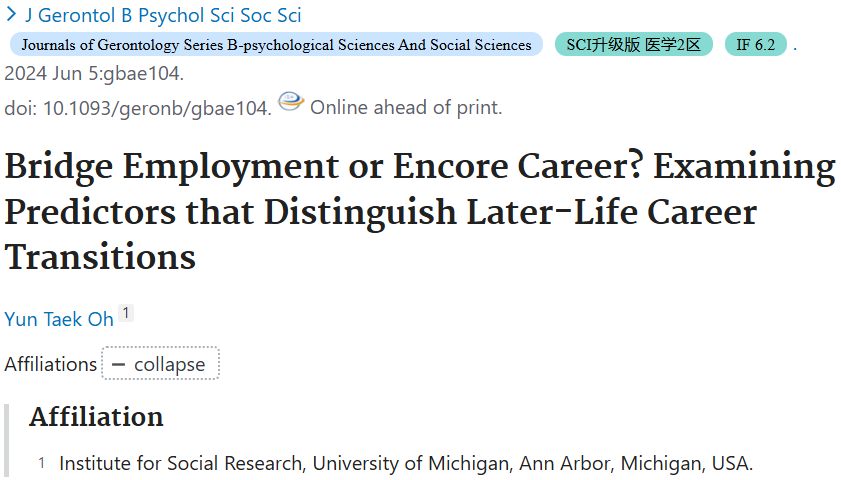This screenshot has height=480, width=841.
Task: Click the minus icon in collapse button
Action: pos(118,365)
